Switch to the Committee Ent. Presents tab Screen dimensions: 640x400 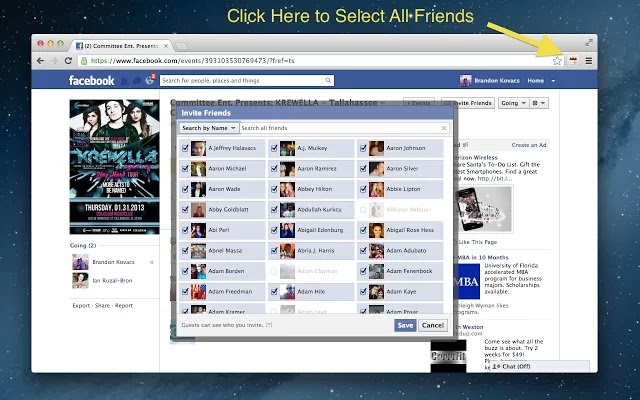click(121, 46)
